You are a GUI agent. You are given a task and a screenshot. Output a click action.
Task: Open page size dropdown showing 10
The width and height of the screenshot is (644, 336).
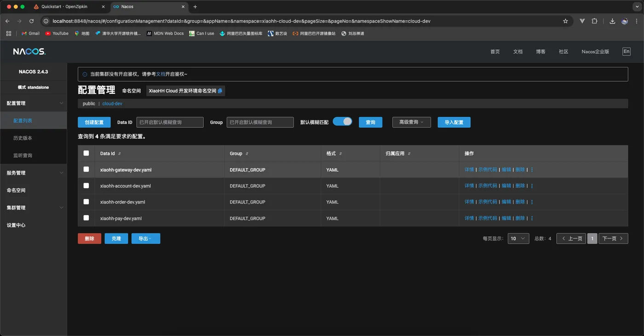point(518,239)
